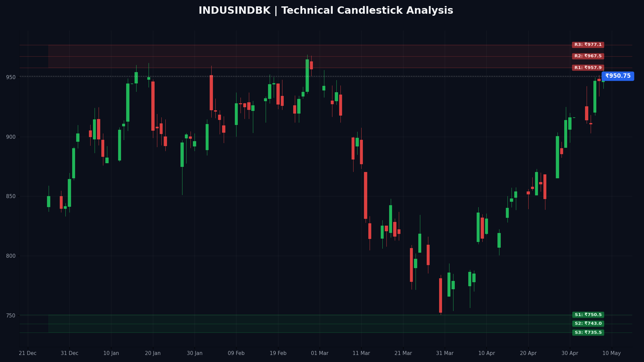
Task: Click the 11 Mar date label
Action: point(361,353)
